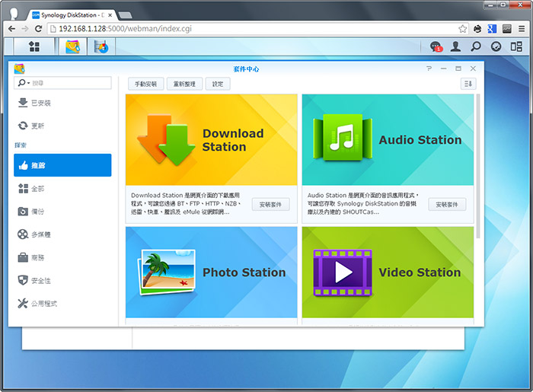
Task: Click Manual Install (手動安裝) button
Action: (x=146, y=84)
